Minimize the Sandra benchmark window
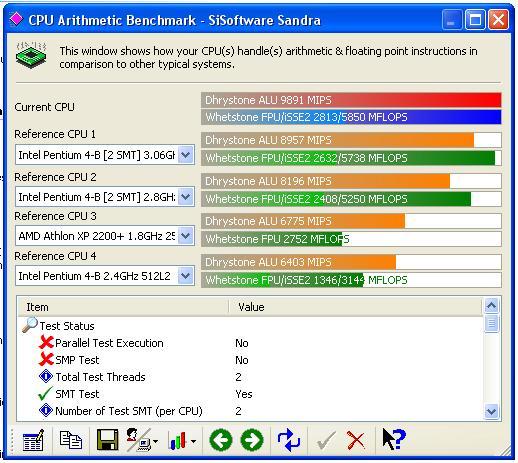This screenshot has width=518, height=463. [452, 19]
